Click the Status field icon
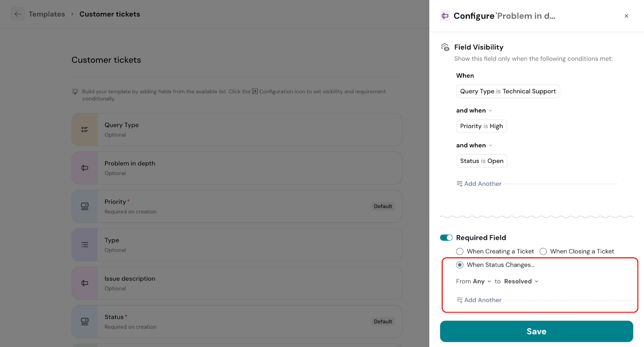Viewport: 644px width, 347px height. [85, 322]
